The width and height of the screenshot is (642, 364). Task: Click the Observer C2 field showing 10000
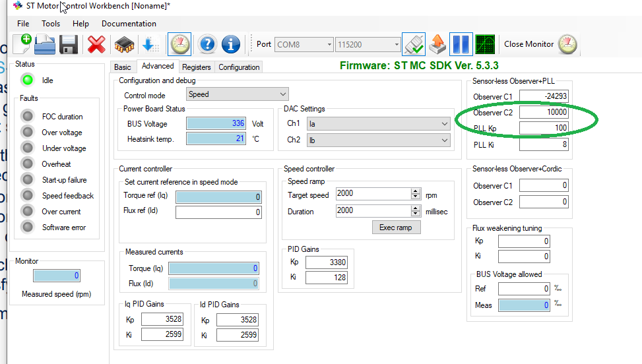544,112
